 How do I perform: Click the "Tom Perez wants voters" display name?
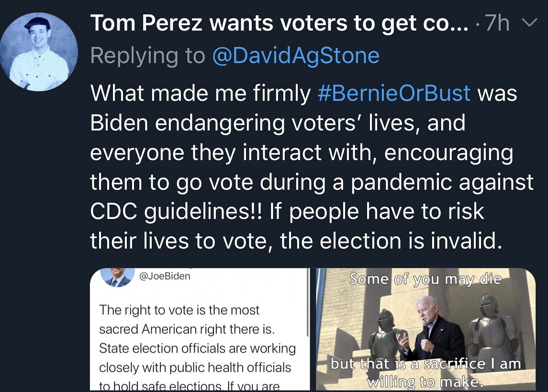coord(280,23)
